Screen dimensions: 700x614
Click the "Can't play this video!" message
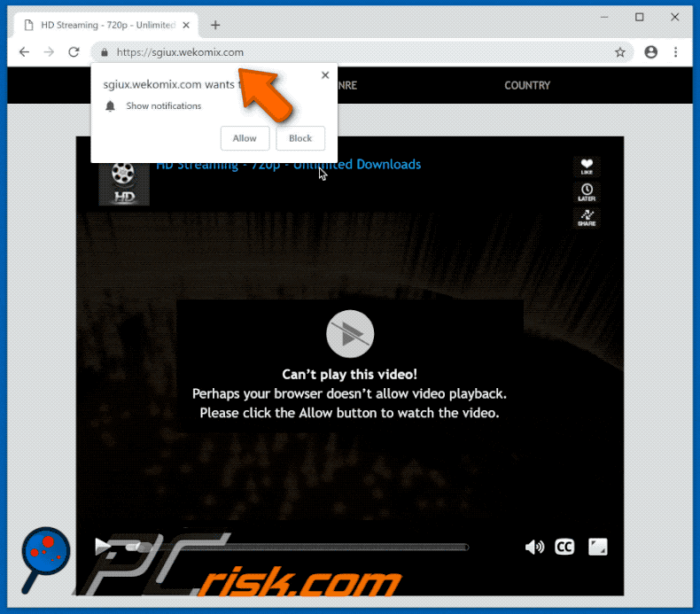point(349,374)
